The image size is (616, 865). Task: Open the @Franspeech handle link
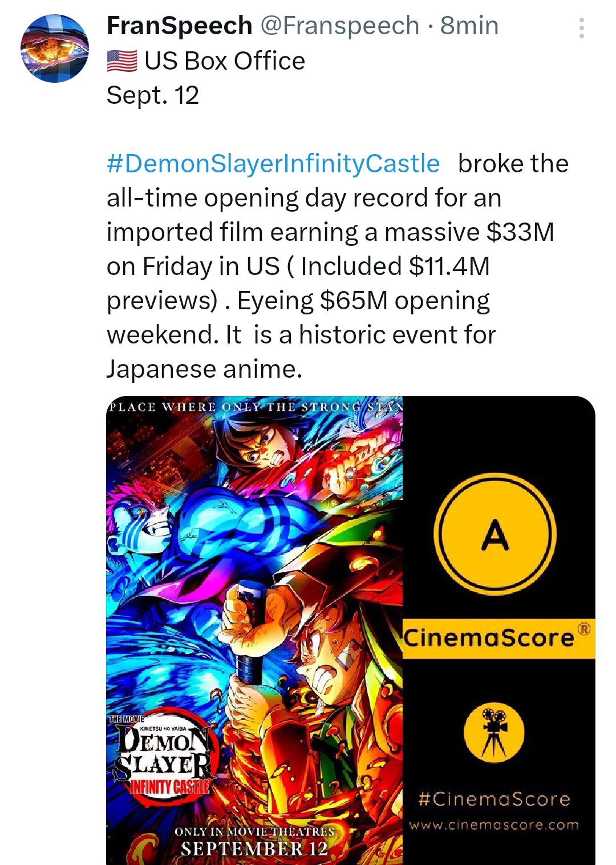(339, 26)
